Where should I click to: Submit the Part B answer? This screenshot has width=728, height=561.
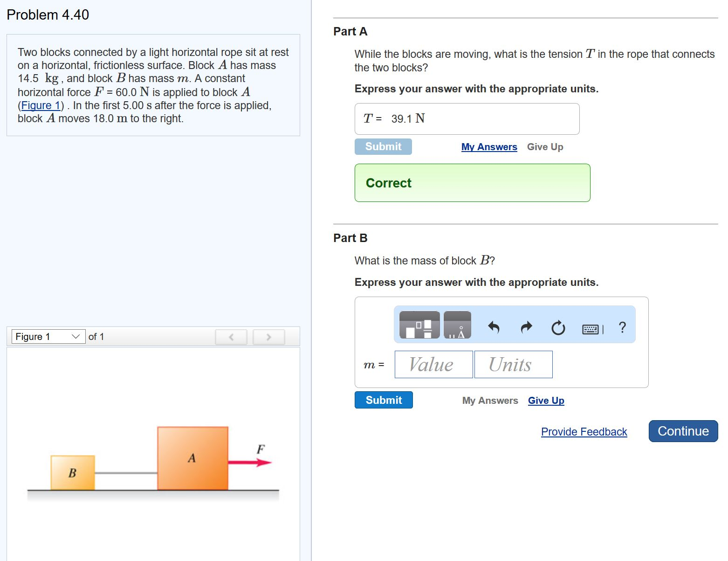(384, 400)
